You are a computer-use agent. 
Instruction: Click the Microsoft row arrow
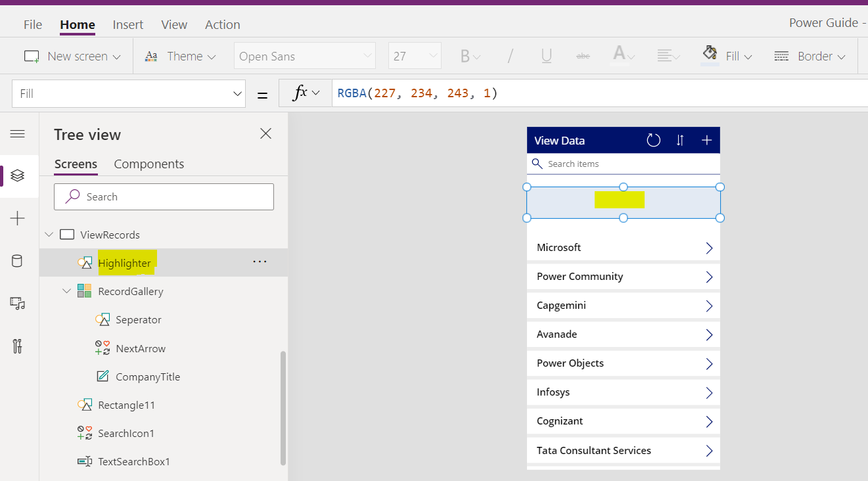[709, 248]
